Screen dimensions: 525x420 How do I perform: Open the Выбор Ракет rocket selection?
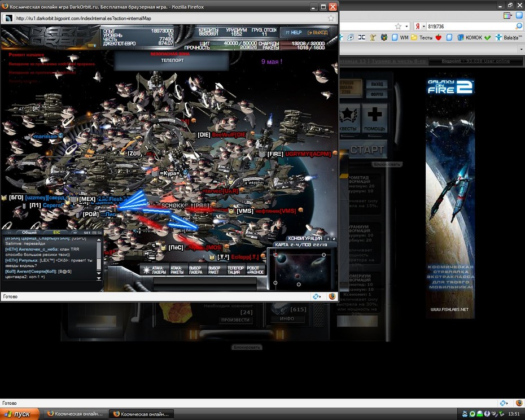click(215, 270)
